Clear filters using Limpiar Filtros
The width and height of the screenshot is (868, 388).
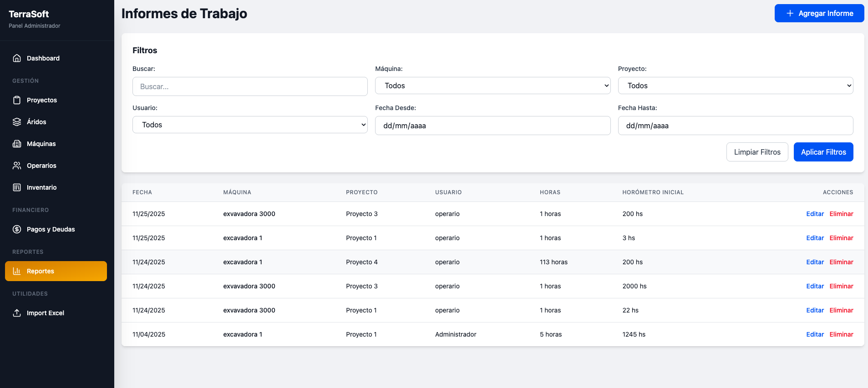click(x=757, y=152)
